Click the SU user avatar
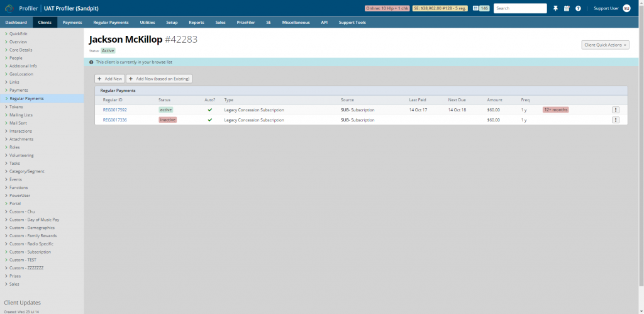 (x=626, y=8)
